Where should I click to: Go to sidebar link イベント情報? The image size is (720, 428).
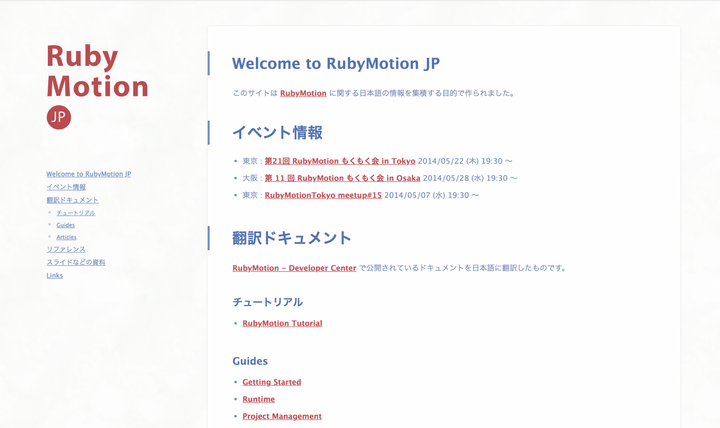[x=66, y=187]
